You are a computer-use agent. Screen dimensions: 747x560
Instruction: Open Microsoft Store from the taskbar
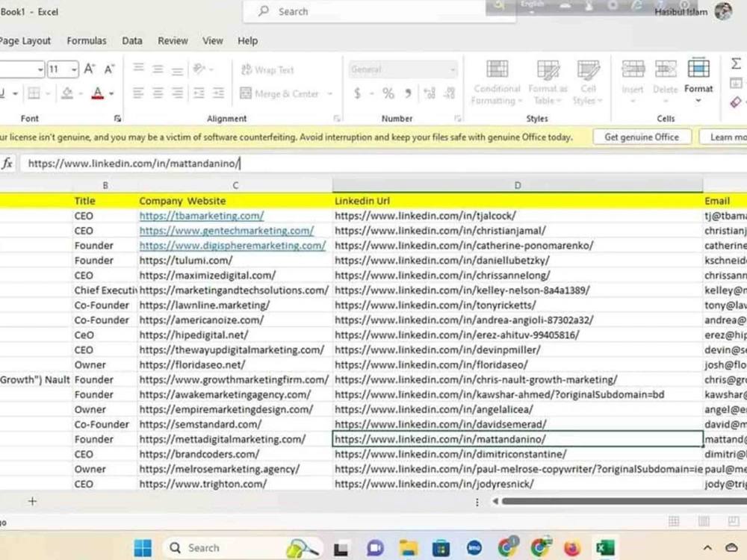coord(441,547)
